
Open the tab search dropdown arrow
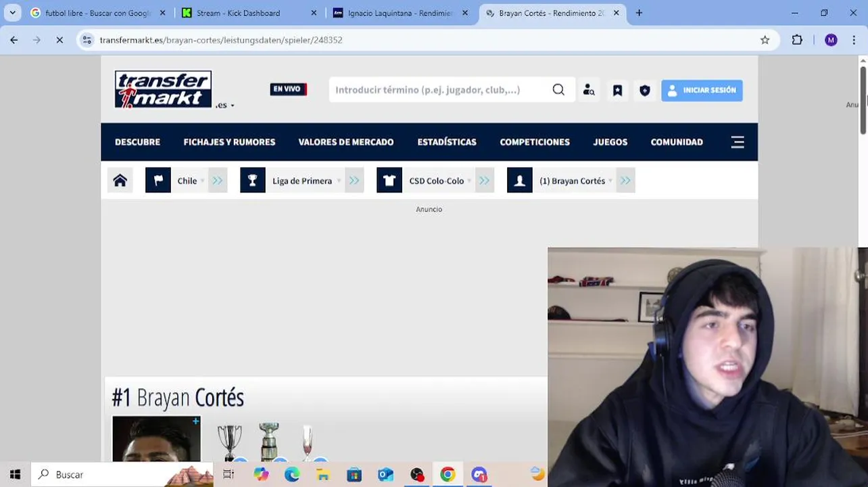point(12,13)
